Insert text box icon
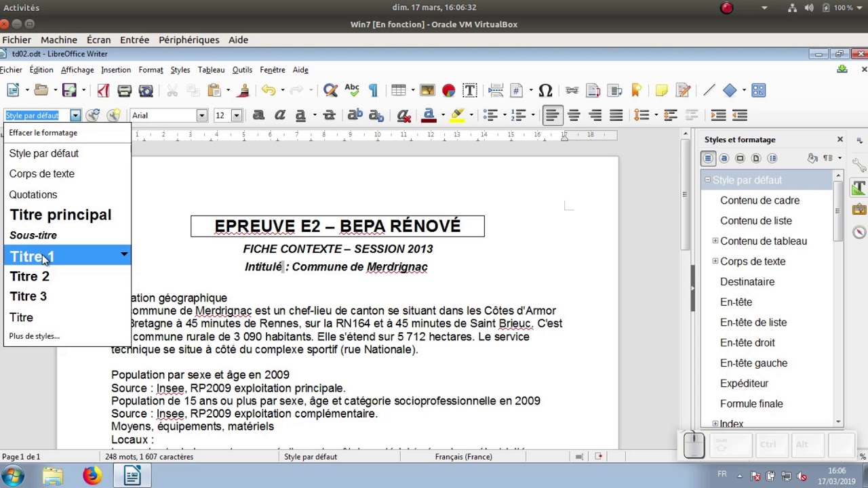The height and width of the screenshot is (488, 868). tap(469, 90)
